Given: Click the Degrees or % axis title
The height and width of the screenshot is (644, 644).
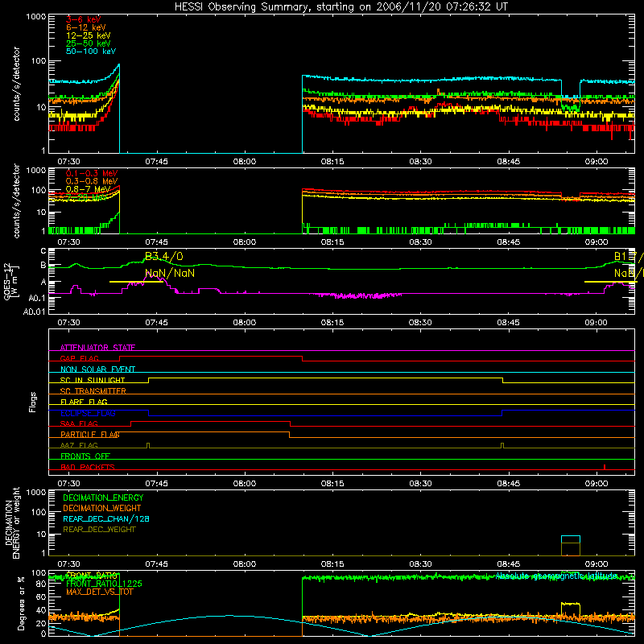Looking at the screenshot, I should 21,603.
